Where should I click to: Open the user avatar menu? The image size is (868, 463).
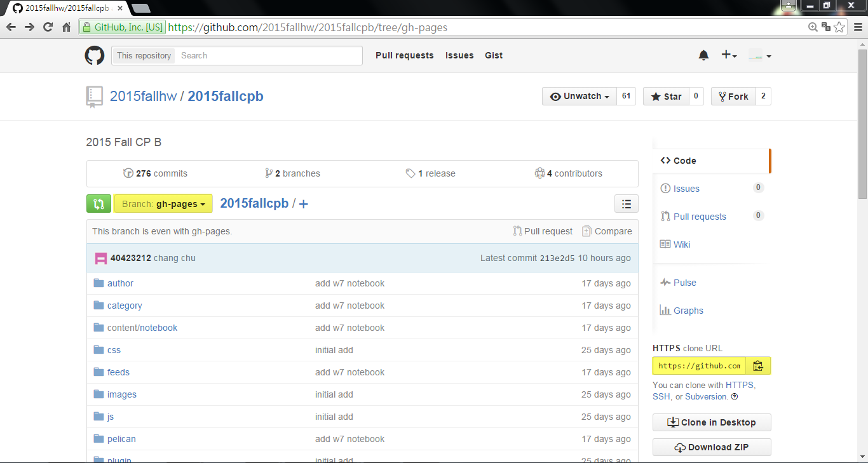tap(759, 55)
